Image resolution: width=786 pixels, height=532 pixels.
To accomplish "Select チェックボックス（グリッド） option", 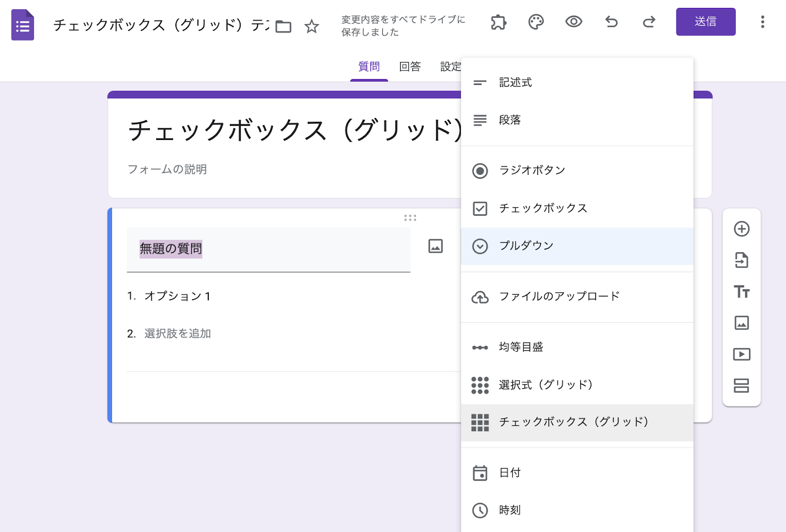I will 577,422.
